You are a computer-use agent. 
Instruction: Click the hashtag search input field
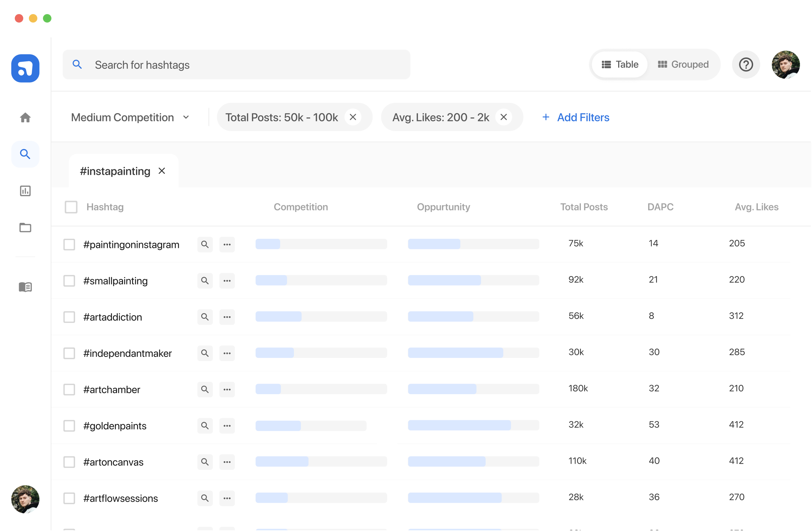click(x=236, y=65)
